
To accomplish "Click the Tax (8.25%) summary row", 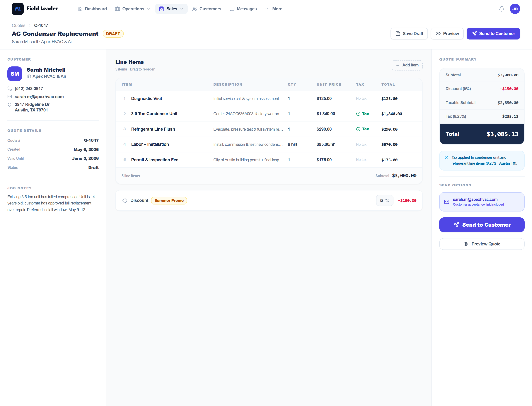I will point(482,116).
